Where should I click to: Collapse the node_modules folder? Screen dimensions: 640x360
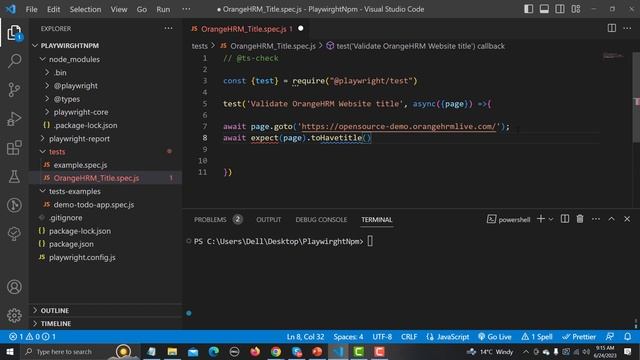point(42,59)
